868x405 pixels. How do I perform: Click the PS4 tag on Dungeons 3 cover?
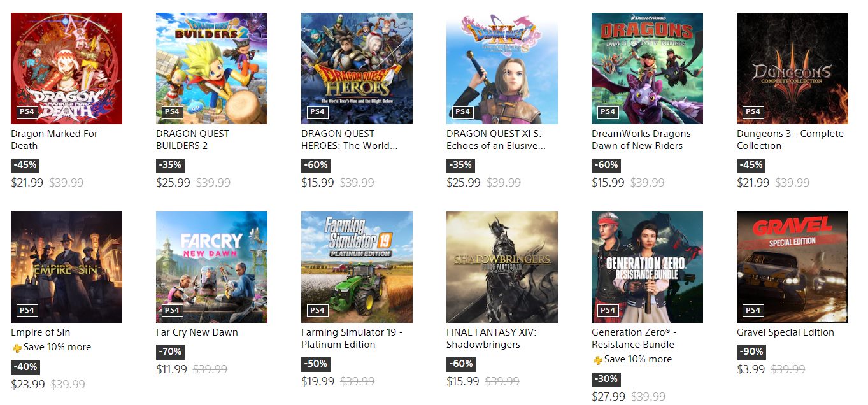(x=753, y=112)
